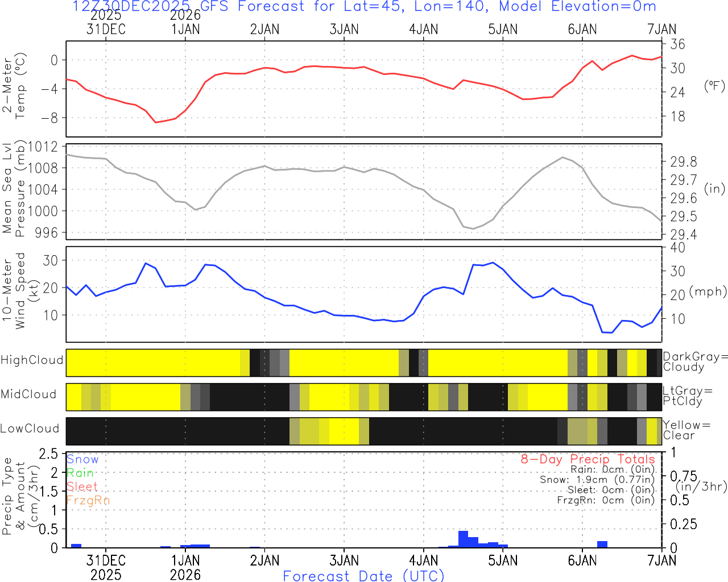Click the tallest snow bar on 4JAN
This screenshot has height=582, width=728.
[x=463, y=539]
